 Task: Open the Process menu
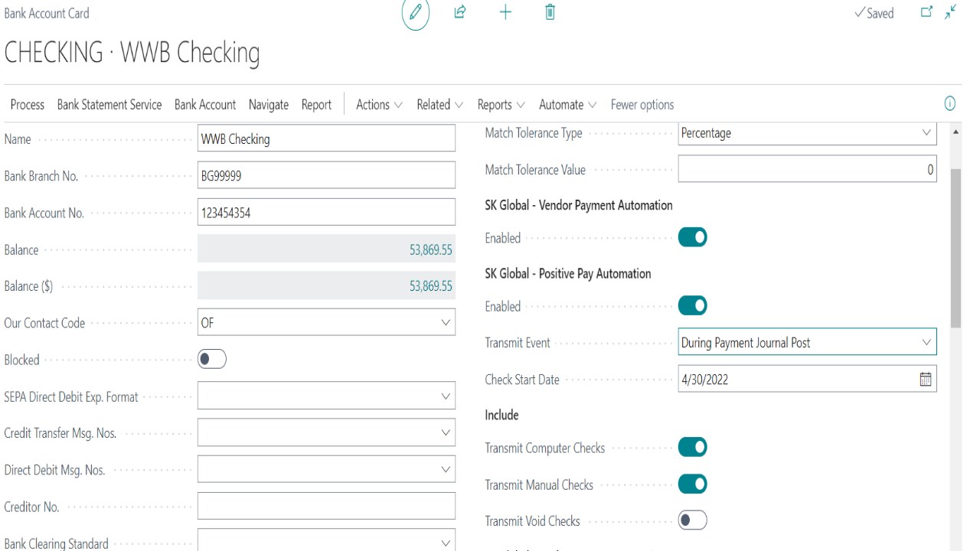tap(28, 105)
